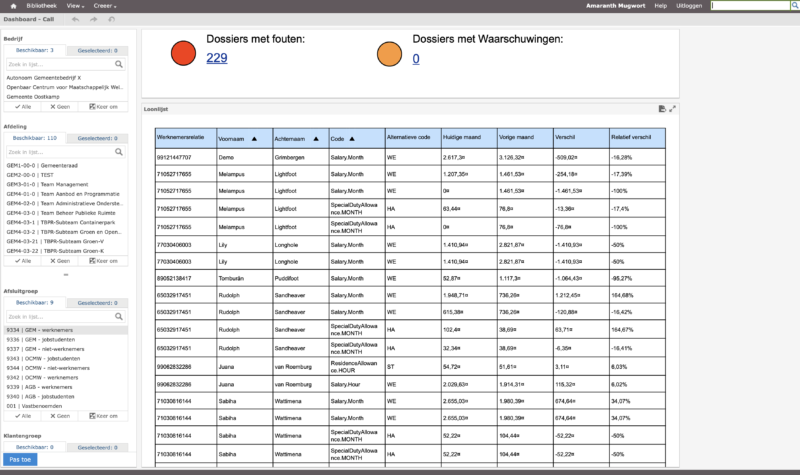The height and width of the screenshot is (475, 800).
Task: Export the Loonlijst table
Action: [x=662, y=108]
